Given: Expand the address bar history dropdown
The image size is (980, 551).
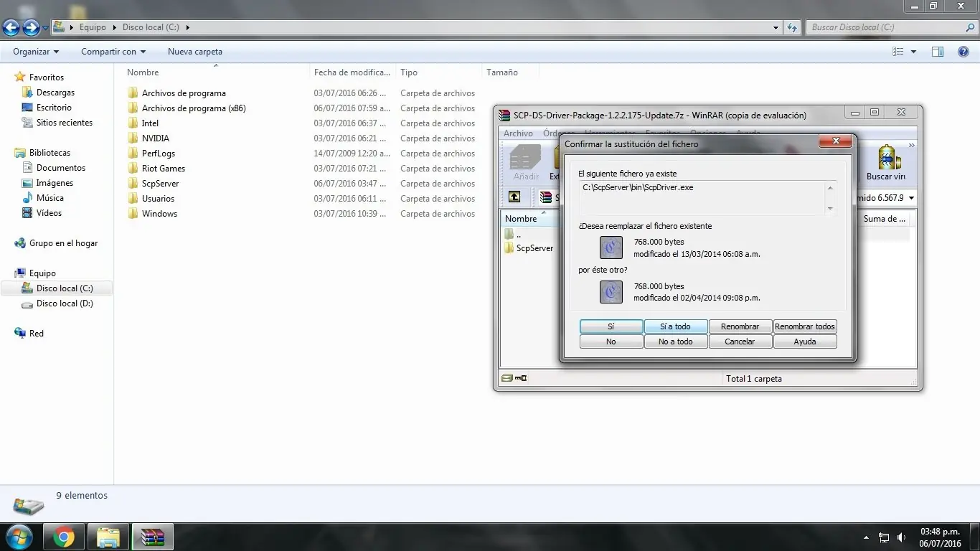Looking at the screenshot, I should (776, 28).
